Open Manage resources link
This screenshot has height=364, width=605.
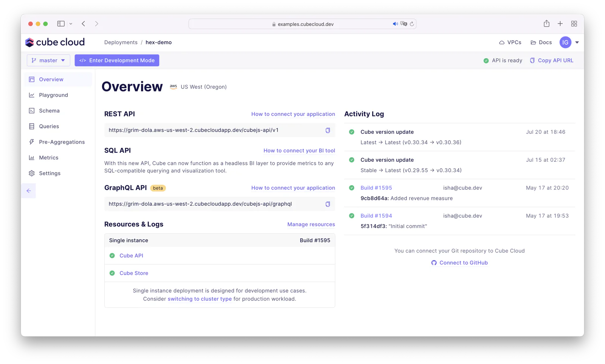click(x=311, y=225)
